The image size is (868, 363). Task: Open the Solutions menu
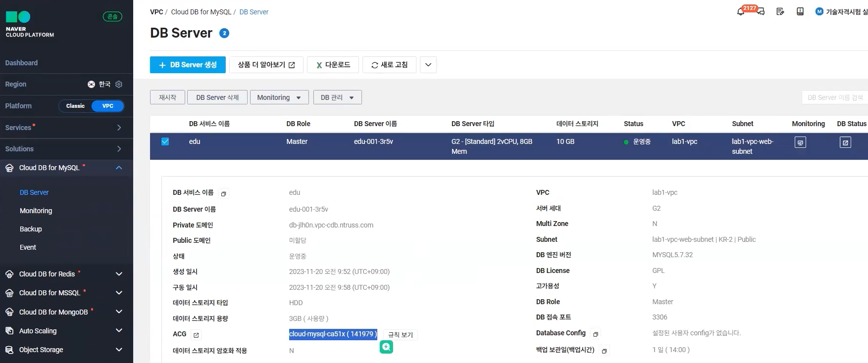coord(66,149)
